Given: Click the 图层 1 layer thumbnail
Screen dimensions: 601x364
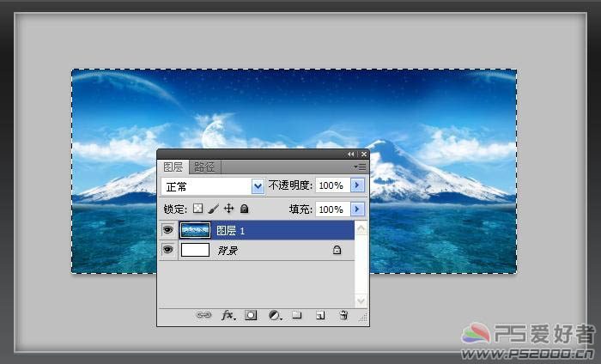Looking at the screenshot, I should coord(195,230).
